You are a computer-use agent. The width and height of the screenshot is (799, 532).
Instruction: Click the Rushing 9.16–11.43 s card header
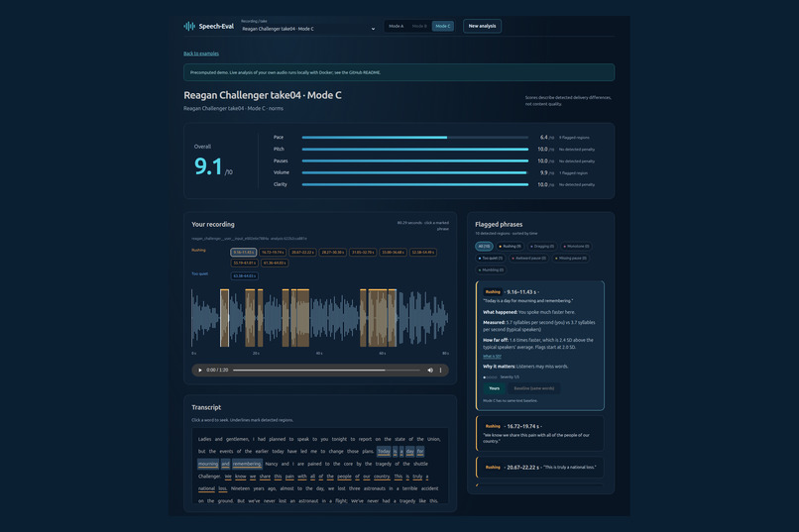(x=512, y=292)
